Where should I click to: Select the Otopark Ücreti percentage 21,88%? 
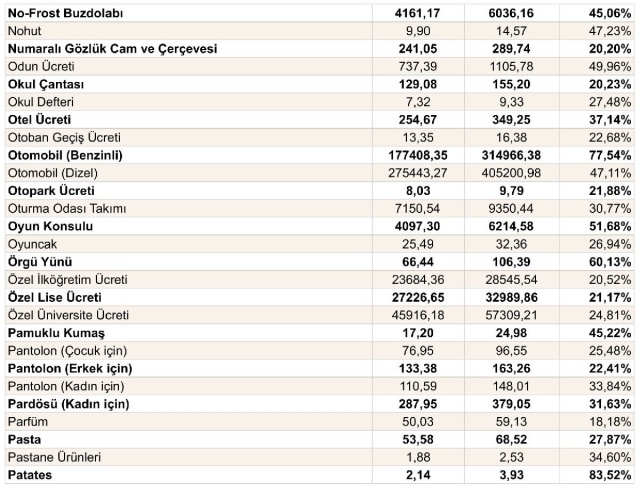pos(610,191)
